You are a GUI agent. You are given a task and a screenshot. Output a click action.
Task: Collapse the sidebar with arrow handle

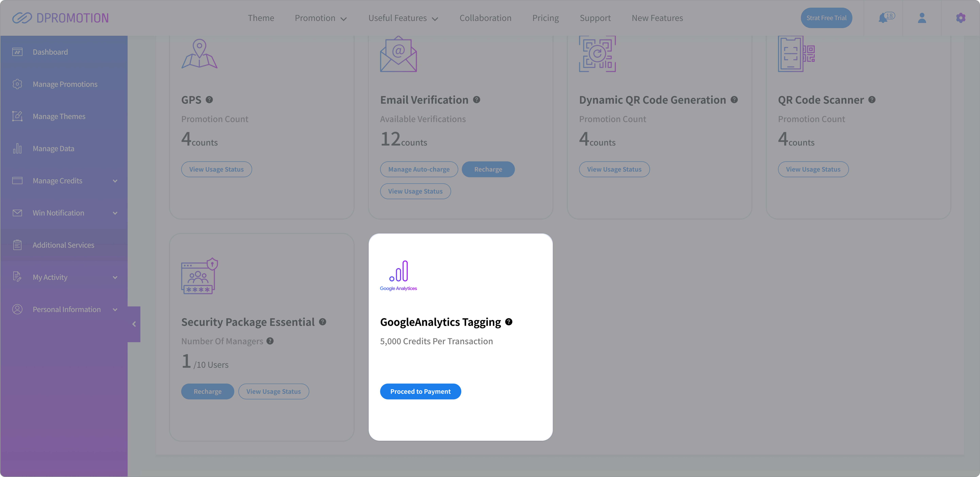click(134, 324)
